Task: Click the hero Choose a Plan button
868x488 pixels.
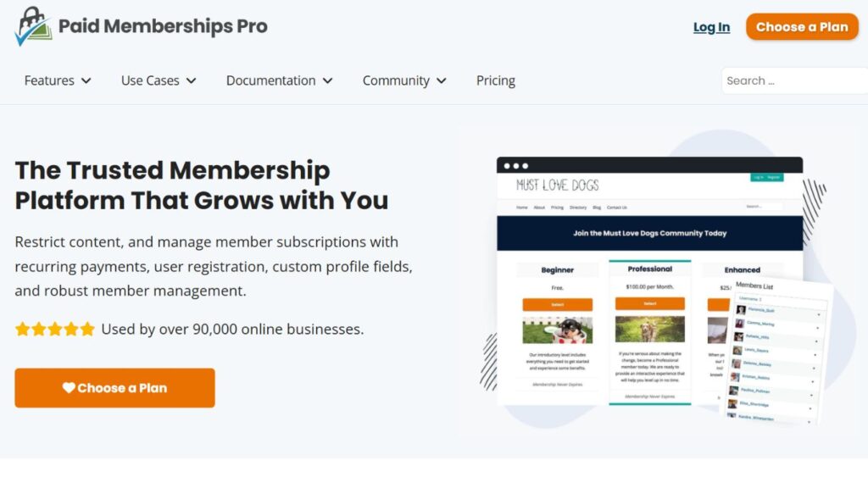Action: (x=114, y=387)
